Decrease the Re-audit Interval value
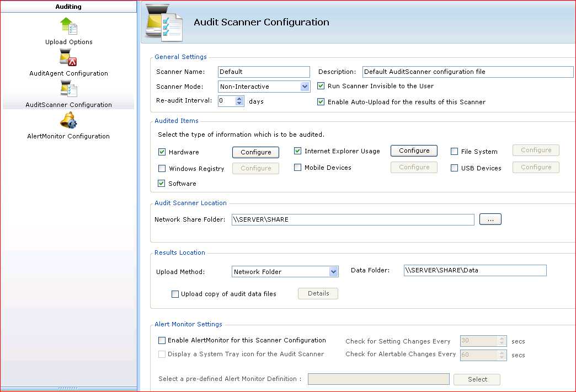 239,103
